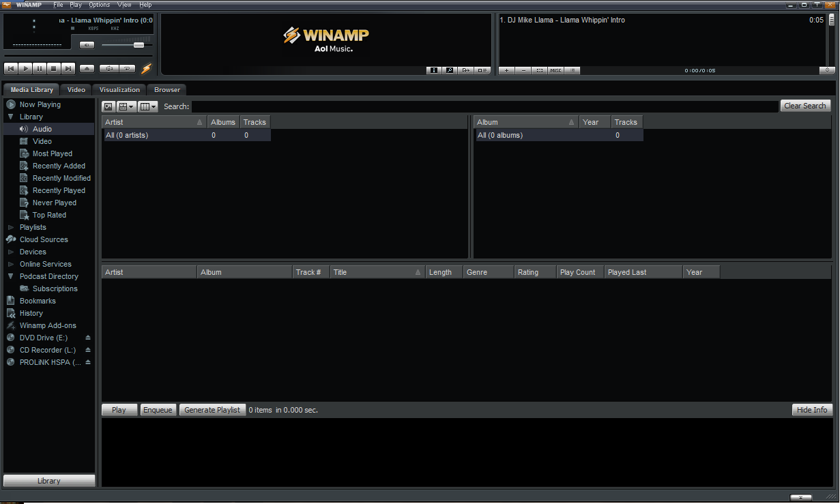
Task: Open the Options menu
Action: [x=100, y=5]
